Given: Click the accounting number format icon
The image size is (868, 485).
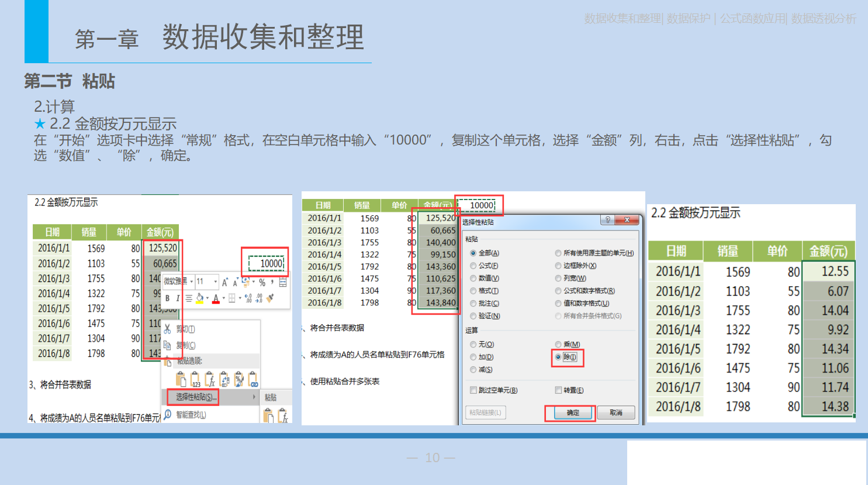Looking at the screenshot, I should pos(247,282).
